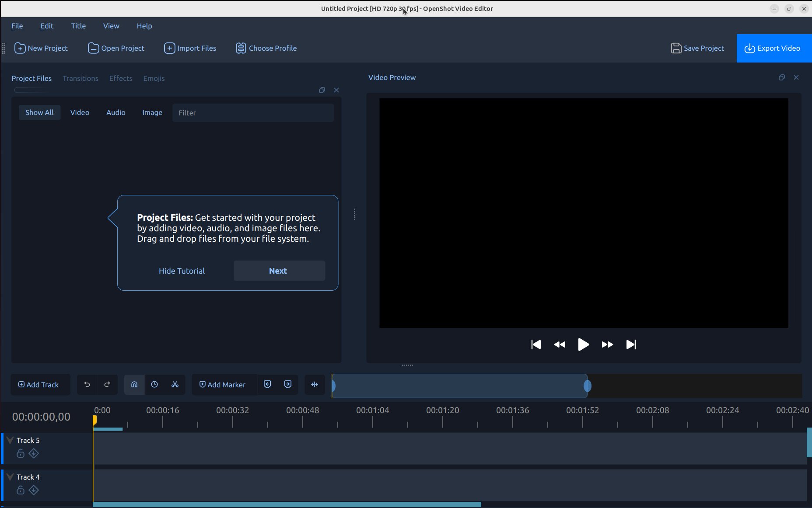Screen dimensions: 812x508
Task: Toggle the lock on Track 5
Action: click(x=20, y=453)
